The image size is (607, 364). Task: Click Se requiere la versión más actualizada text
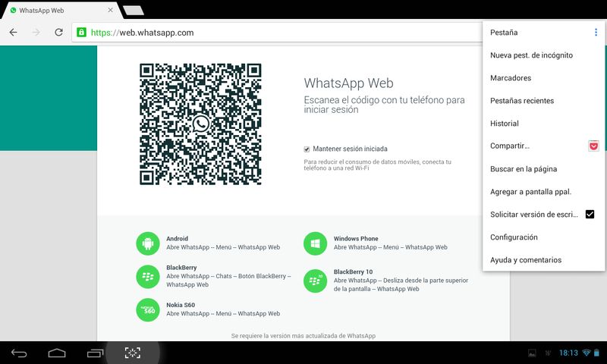click(303, 336)
